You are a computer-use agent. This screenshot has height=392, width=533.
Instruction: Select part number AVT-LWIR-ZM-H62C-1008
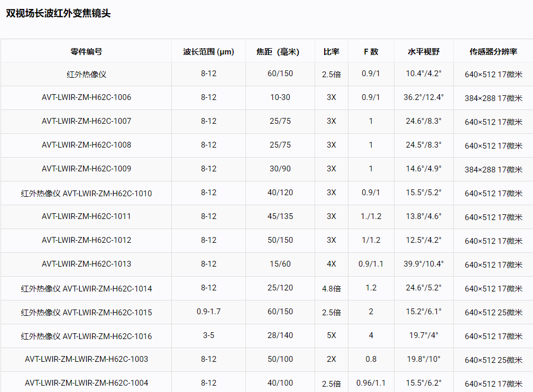[86, 145]
